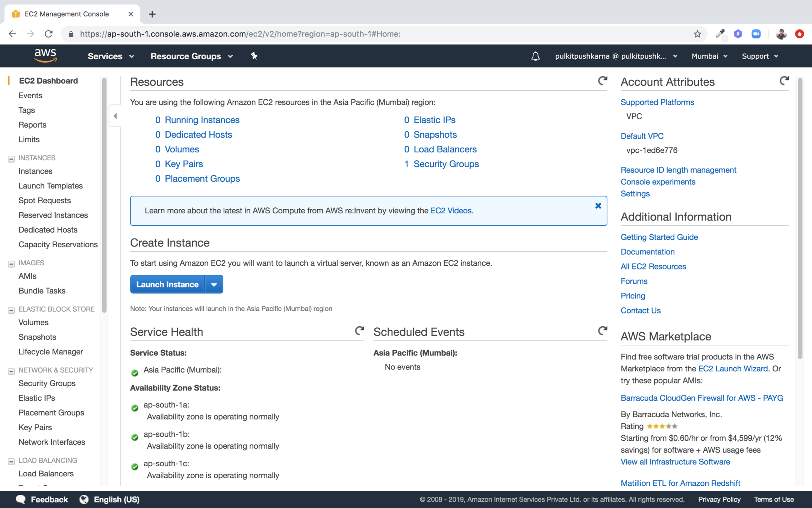Open the Zoom browser extension
Screen dimensions: 812x508
[756, 34]
